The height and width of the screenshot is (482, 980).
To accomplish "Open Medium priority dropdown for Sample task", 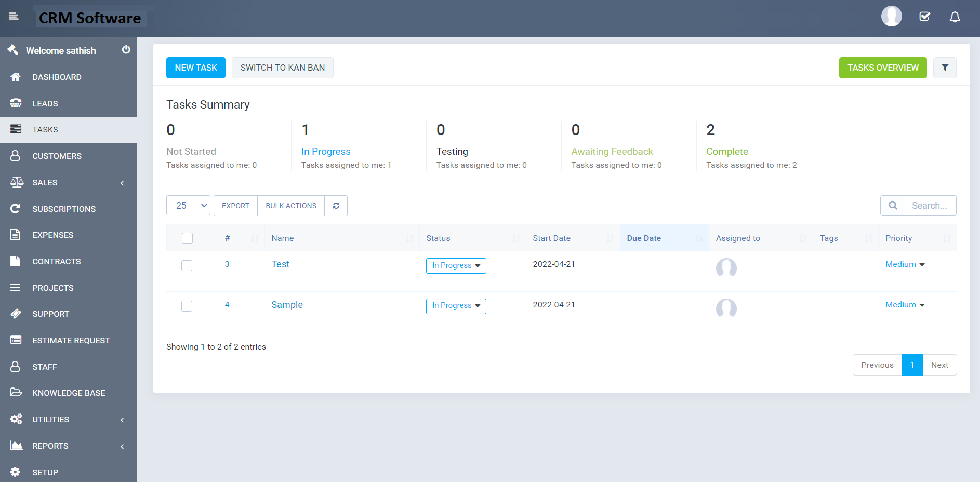I will (905, 305).
